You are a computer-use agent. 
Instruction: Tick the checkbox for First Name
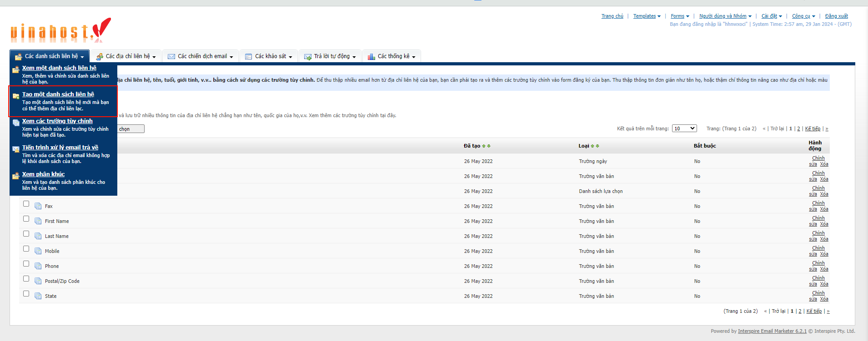click(26, 219)
